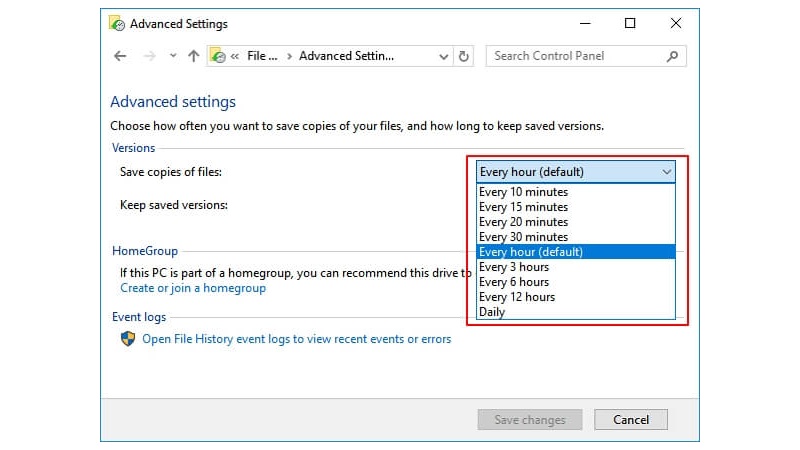Choose Every 15 minutes from list

523,207
